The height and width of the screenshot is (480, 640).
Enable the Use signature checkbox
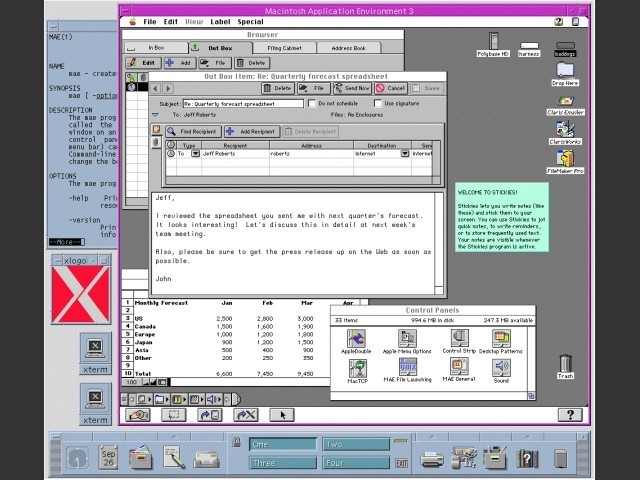pos(378,104)
